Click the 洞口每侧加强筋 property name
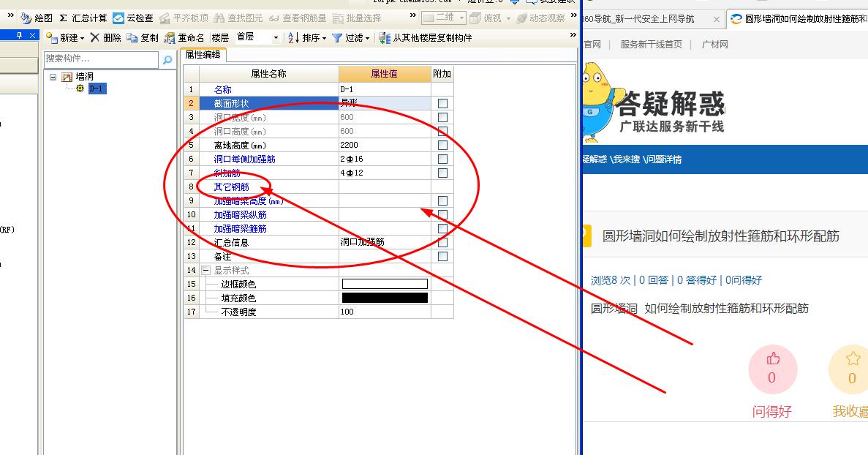Viewport: 868px width, 455px height. point(244,159)
